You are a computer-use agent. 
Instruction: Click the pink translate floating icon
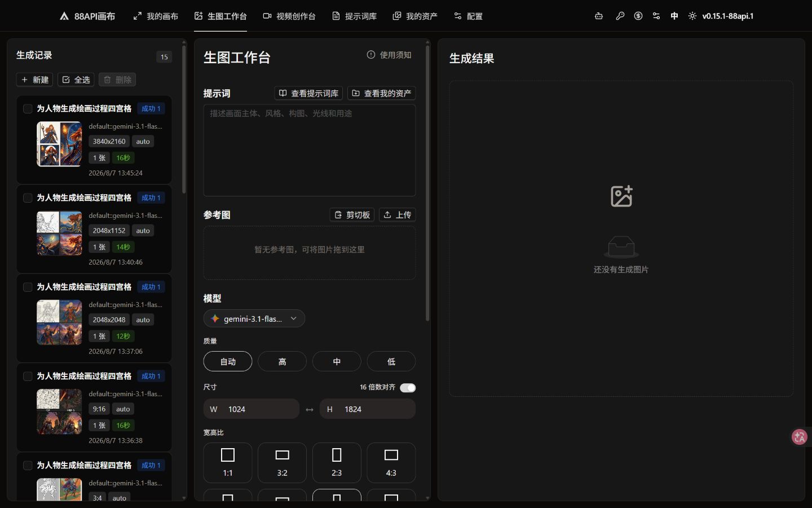[800, 437]
